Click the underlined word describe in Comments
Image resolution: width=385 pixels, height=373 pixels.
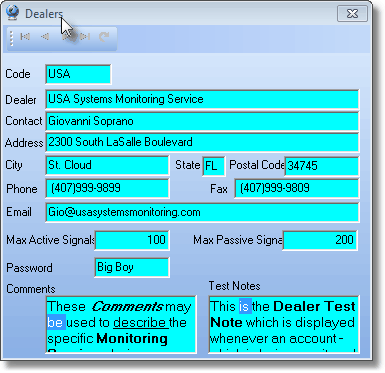tap(140, 323)
